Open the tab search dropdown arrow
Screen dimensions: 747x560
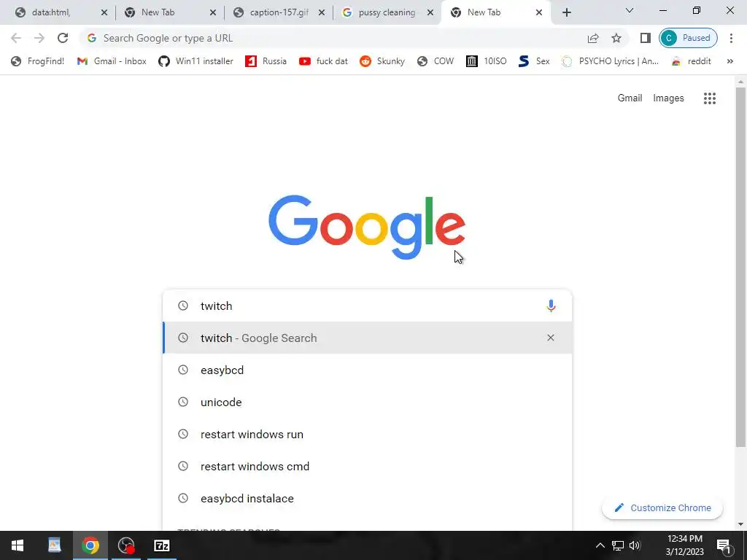[630, 10]
